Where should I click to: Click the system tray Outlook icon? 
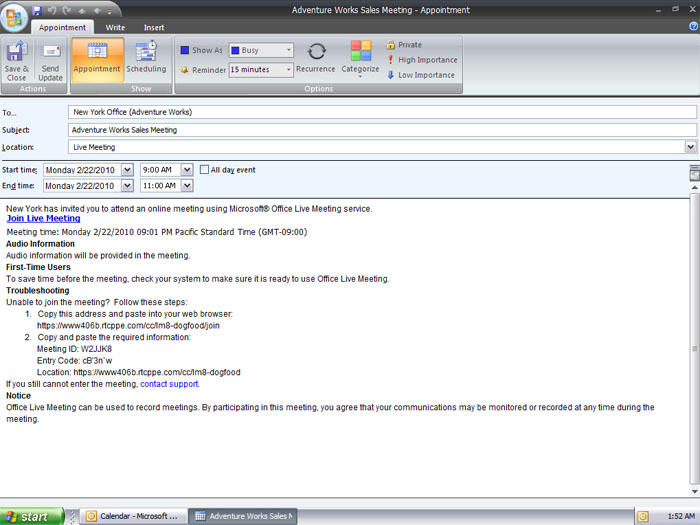pos(643,517)
